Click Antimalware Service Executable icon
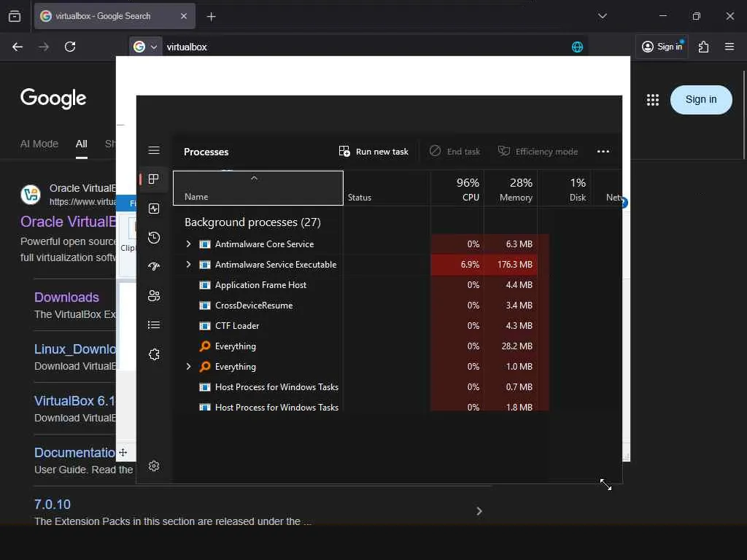Image resolution: width=747 pixels, height=560 pixels. tap(205, 264)
